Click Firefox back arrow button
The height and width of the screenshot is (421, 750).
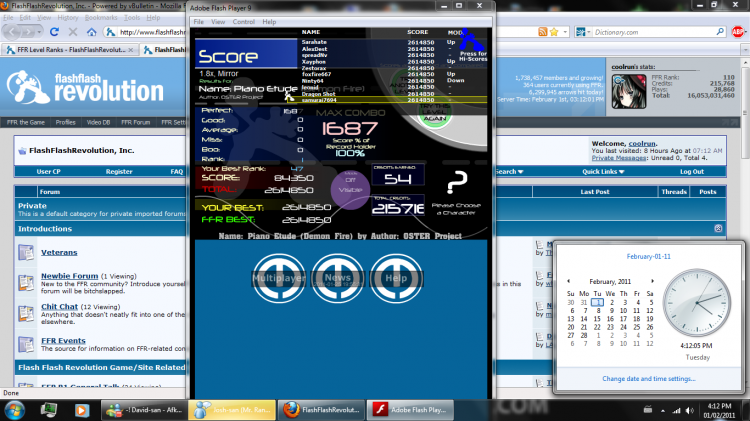point(12,32)
